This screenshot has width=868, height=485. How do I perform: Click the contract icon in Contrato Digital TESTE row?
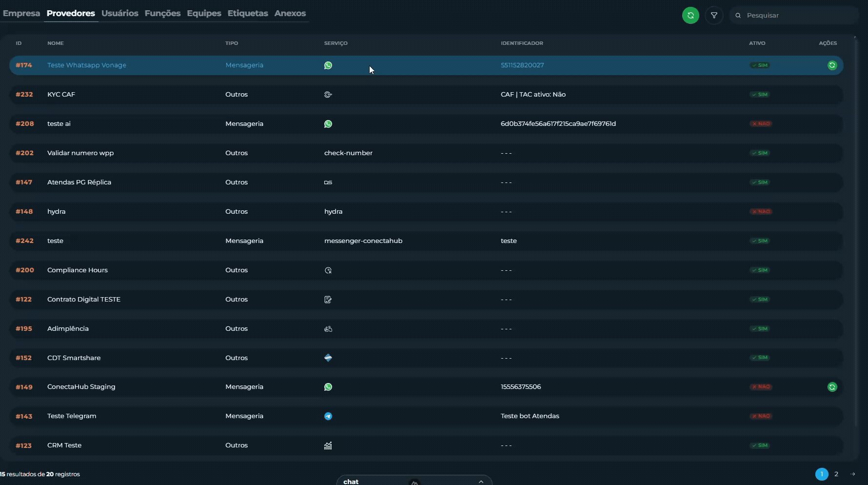click(328, 300)
